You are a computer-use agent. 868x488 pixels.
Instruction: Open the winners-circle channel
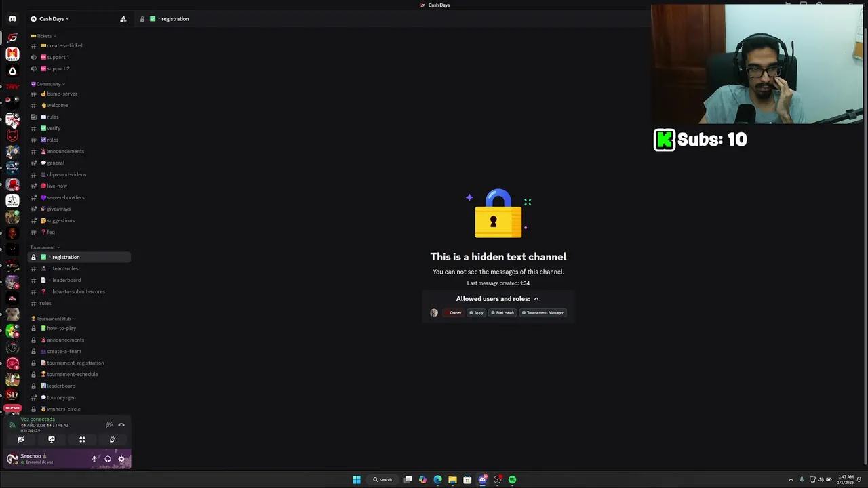(79, 409)
